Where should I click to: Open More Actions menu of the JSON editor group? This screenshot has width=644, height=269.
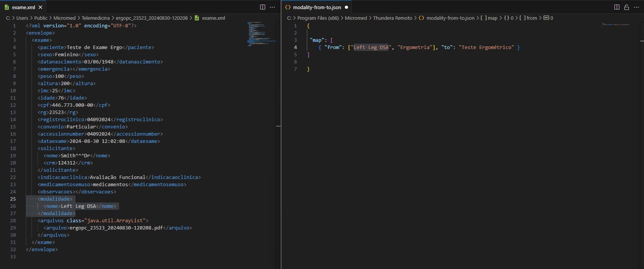(636, 7)
